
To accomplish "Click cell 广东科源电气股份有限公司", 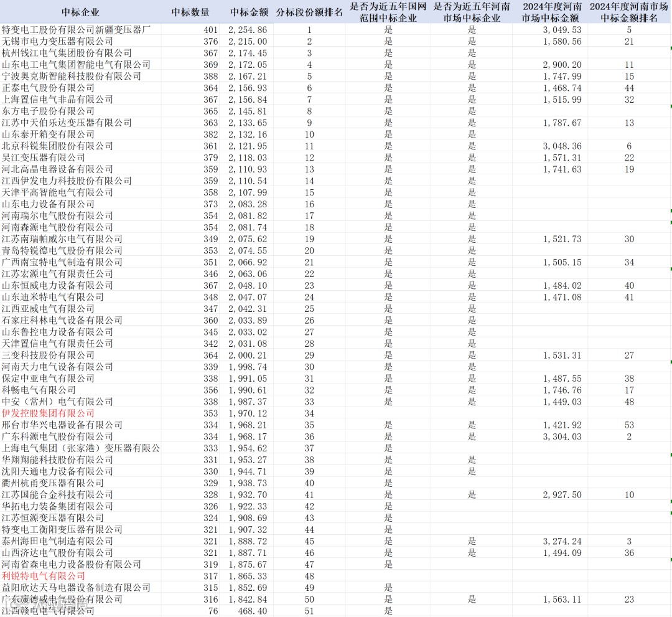I will (57, 436).
